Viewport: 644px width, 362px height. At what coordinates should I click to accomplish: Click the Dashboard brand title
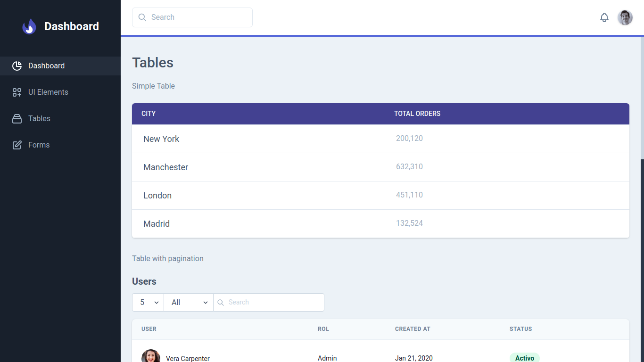[x=72, y=26]
